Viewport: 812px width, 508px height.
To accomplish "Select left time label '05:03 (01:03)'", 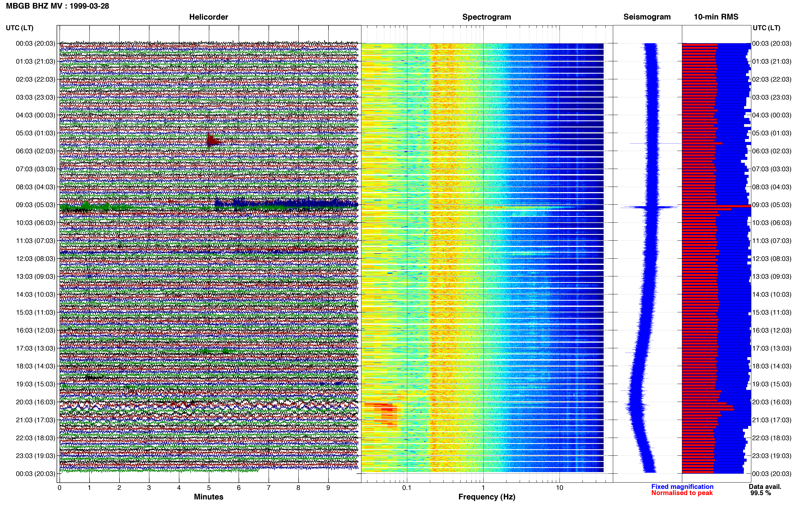I will [x=35, y=133].
